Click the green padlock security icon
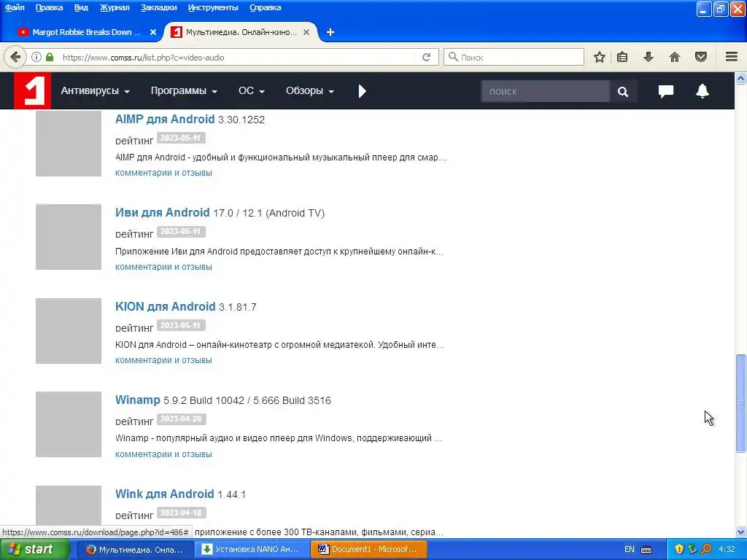 click(x=50, y=57)
